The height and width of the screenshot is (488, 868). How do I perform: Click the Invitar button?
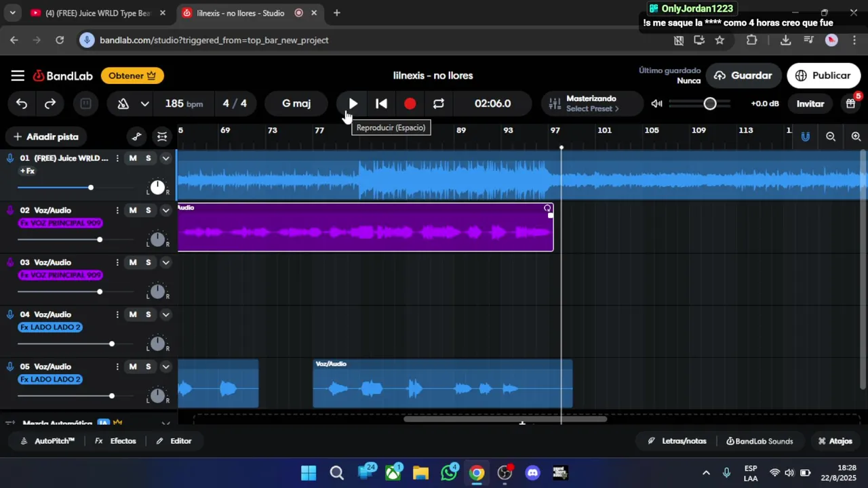(810, 104)
